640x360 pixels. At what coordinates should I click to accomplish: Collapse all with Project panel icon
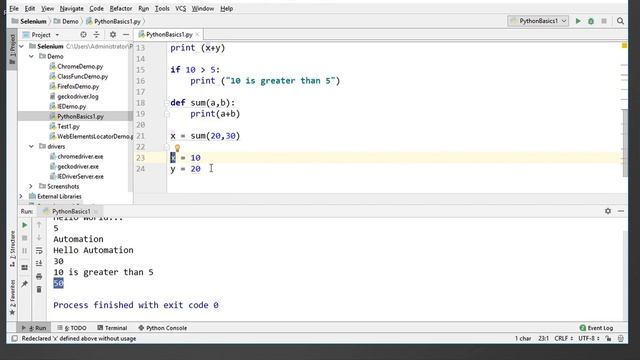tap(96, 35)
